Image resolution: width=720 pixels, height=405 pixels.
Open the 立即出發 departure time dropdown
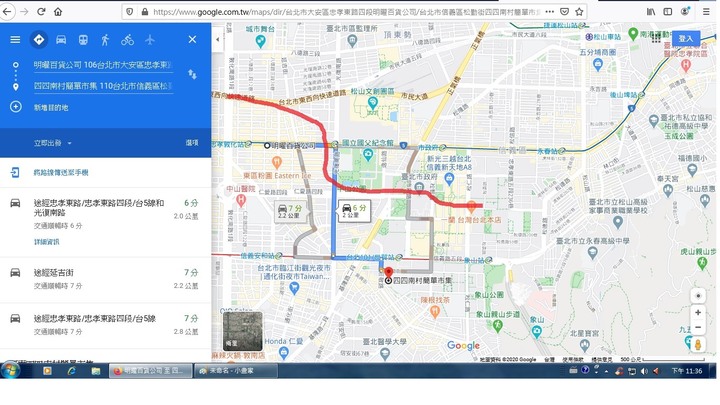pyautogui.click(x=52, y=143)
